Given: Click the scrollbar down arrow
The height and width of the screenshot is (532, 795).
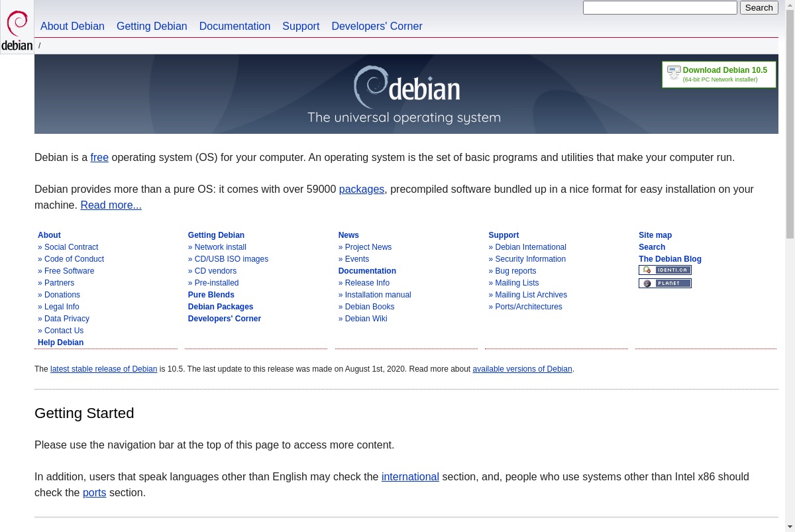Looking at the screenshot, I should pyautogui.click(x=790, y=527).
